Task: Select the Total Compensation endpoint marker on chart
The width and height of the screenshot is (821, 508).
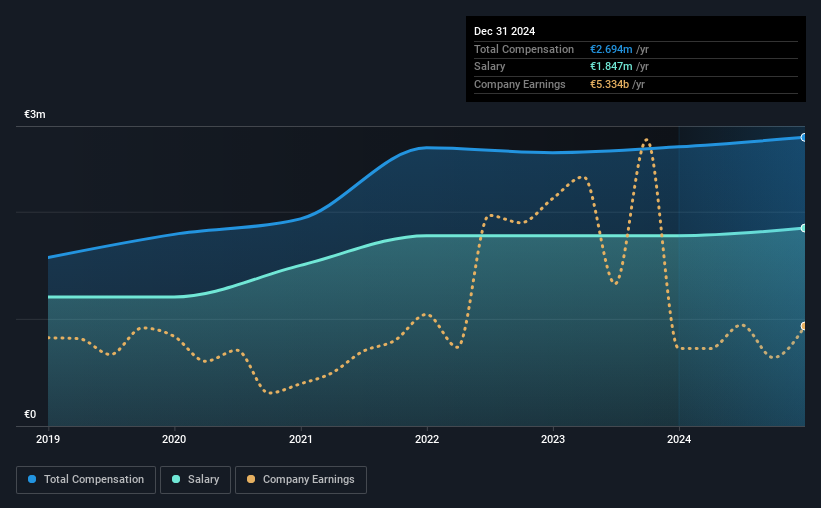Action: click(804, 138)
